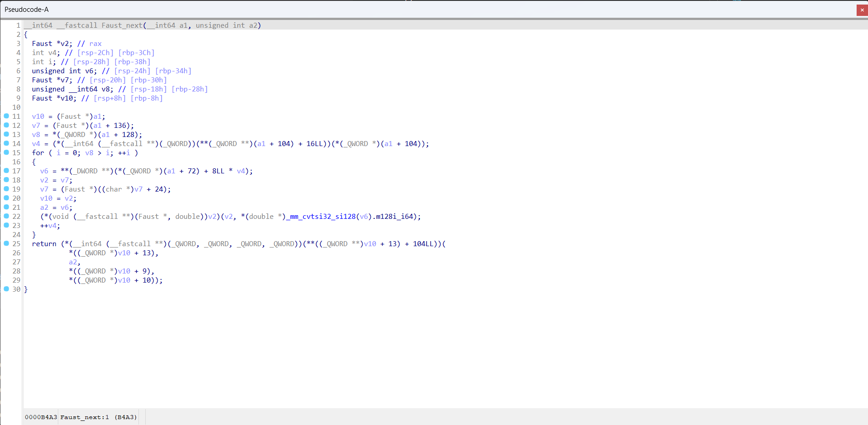
Task: Click the function name Faust_next in the signature
Action: click(122, 25)
